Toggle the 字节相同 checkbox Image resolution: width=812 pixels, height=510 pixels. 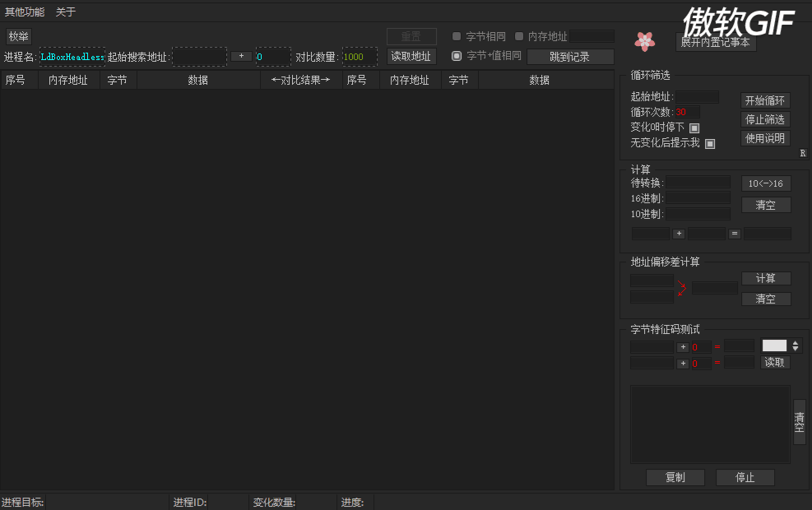(457, 36)
